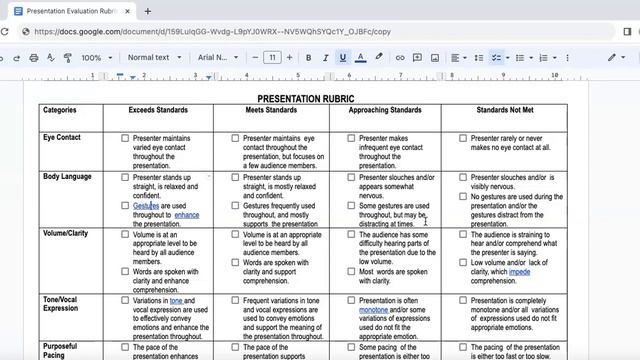640x360 pixels.
Task: Increase font size with the plus button
Action: [x=289, y=58]
